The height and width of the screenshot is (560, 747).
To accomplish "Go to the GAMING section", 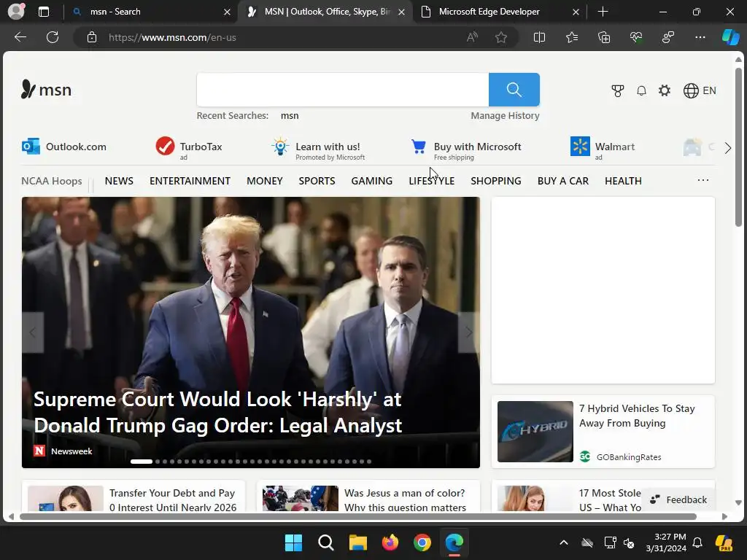I will tap(372, 181).
